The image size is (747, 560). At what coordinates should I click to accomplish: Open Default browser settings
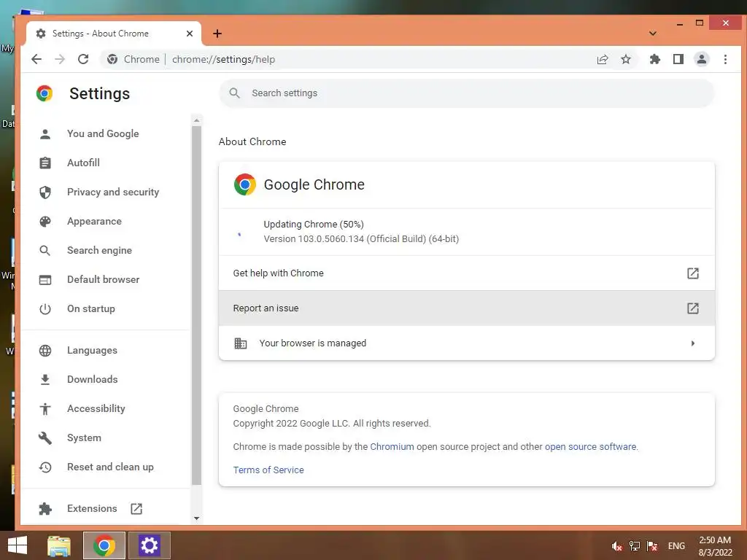click(104, 279)
